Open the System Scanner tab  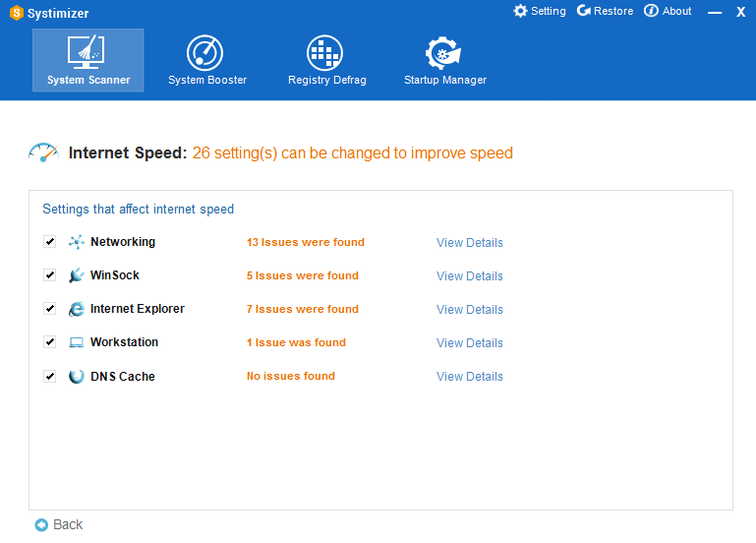(88, 60)
